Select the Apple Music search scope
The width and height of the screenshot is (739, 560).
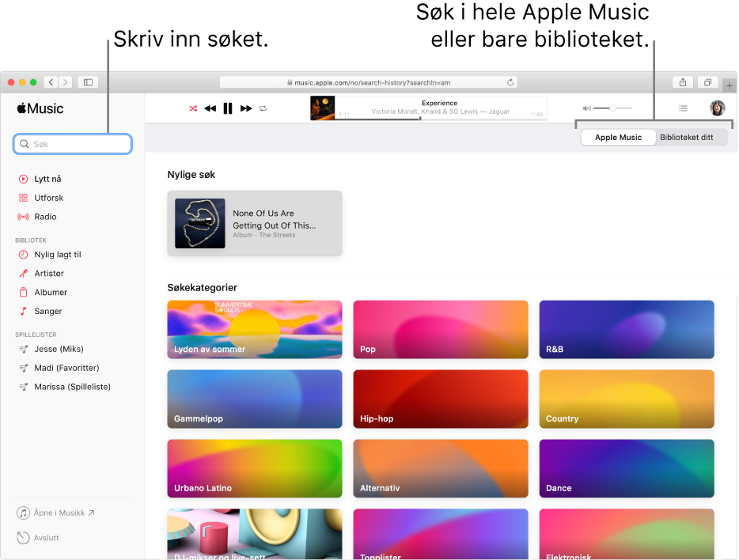(x=618, y=137)
